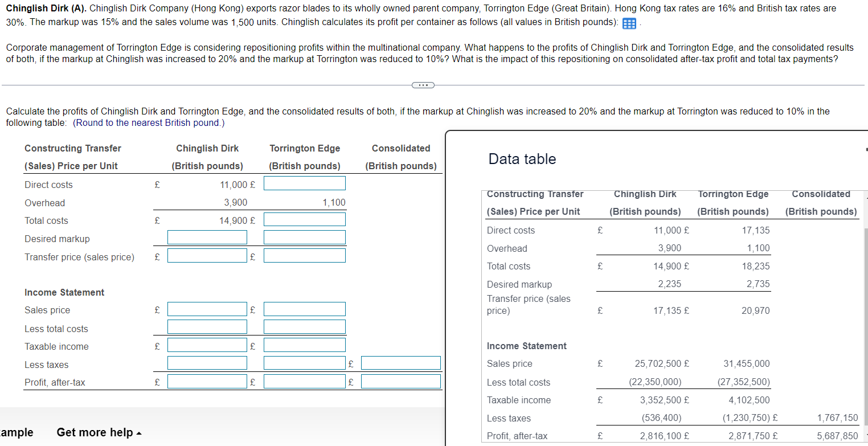Click the Chinglish Dirk Taxable income box

[207, 345]
